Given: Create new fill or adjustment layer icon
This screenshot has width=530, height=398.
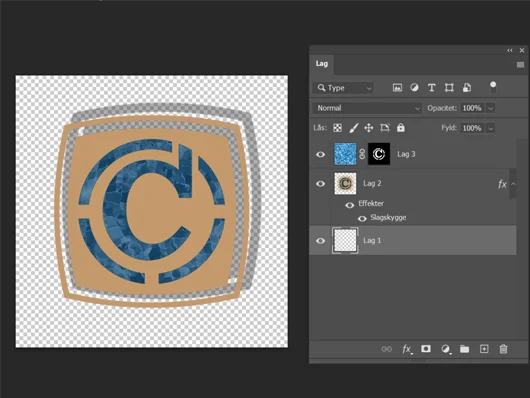Looking at the screenshot, I should pos(446,349).
